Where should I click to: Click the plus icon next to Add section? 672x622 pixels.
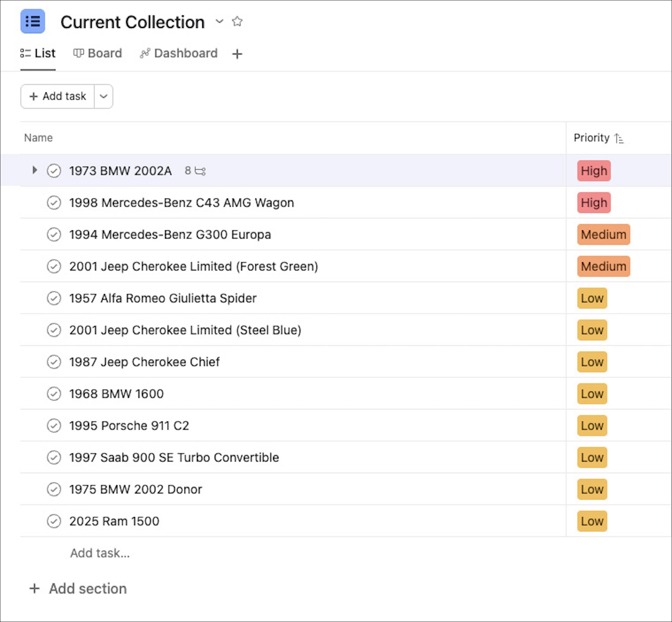pyautogui.click(x=34, y=588)
